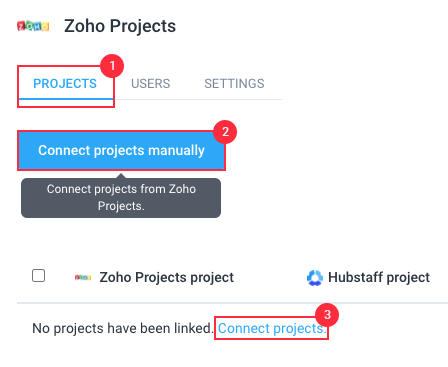448x367 pixels.
Task: Click the tooltip arrow under the blue button
Action: (x=121, y=176)
